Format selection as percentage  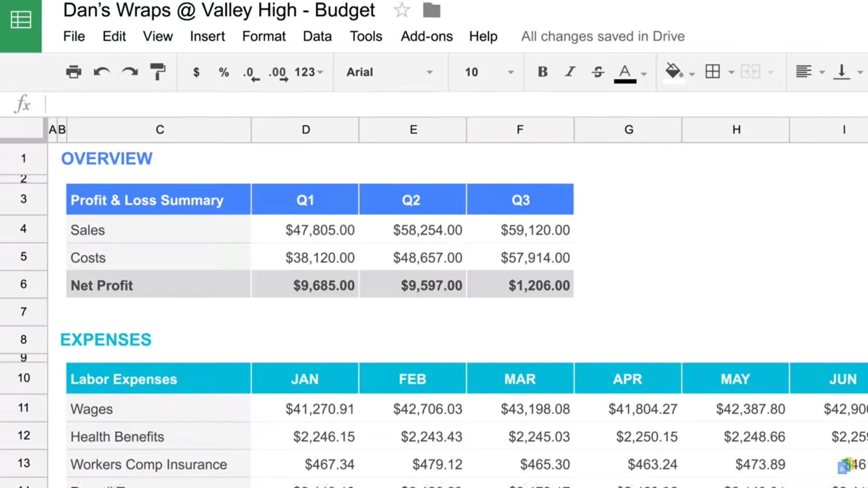[x=223, y=72]
